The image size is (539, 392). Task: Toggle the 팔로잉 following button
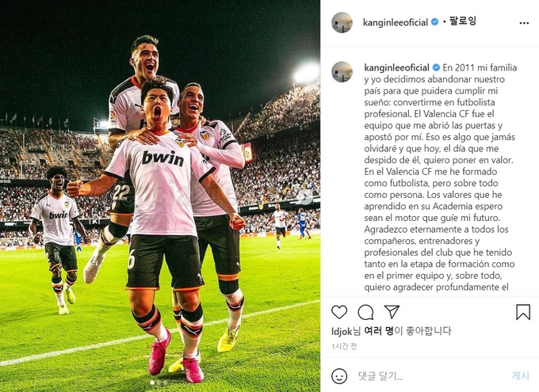coord(463,21)
